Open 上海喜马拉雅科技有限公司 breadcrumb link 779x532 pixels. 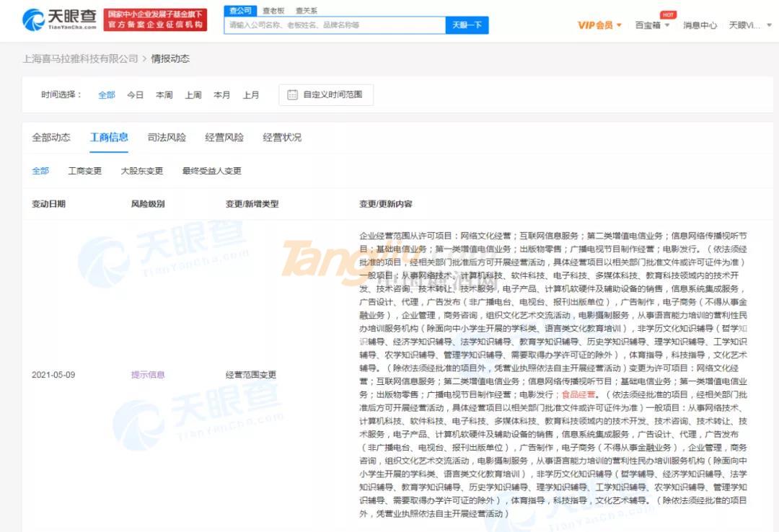80,58
